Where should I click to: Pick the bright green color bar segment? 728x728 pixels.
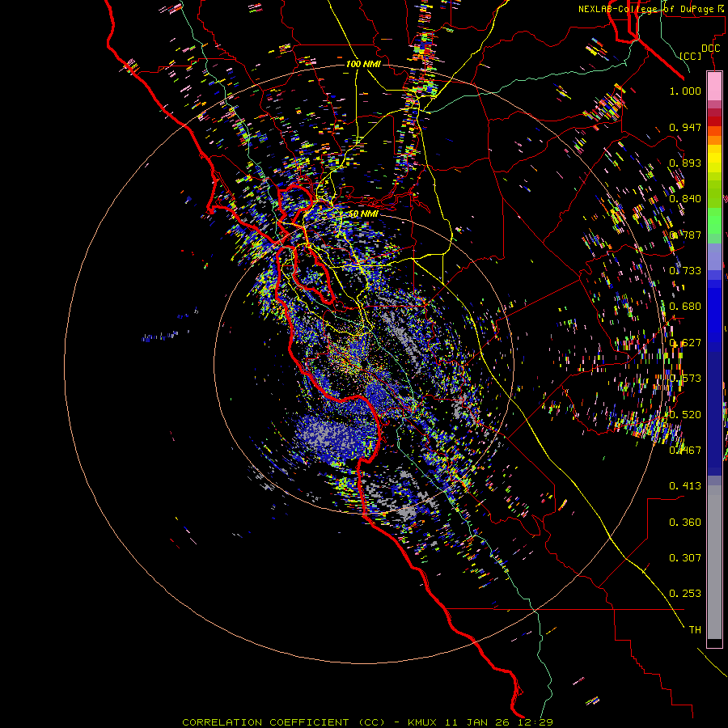[x=714, y=221]
